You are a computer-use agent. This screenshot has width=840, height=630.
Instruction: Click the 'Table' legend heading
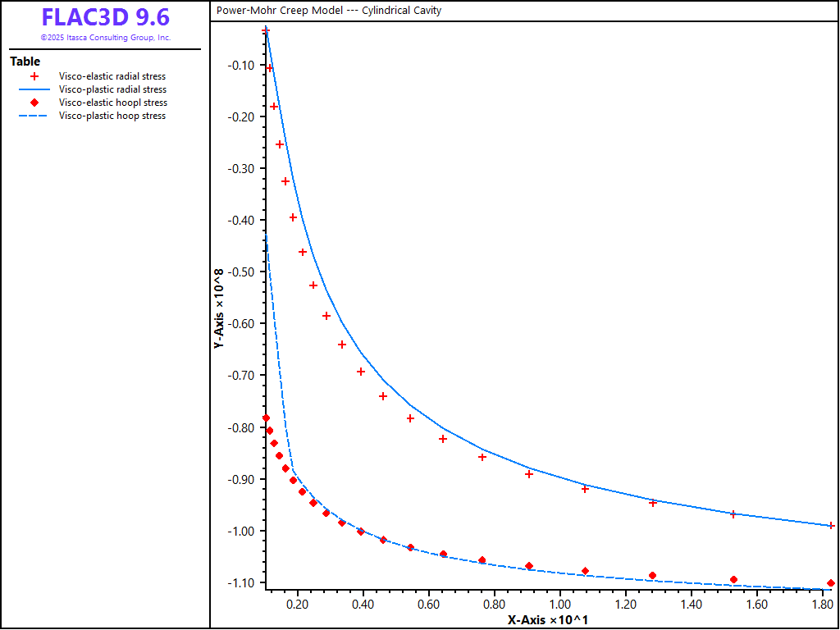tap(25, 62)
